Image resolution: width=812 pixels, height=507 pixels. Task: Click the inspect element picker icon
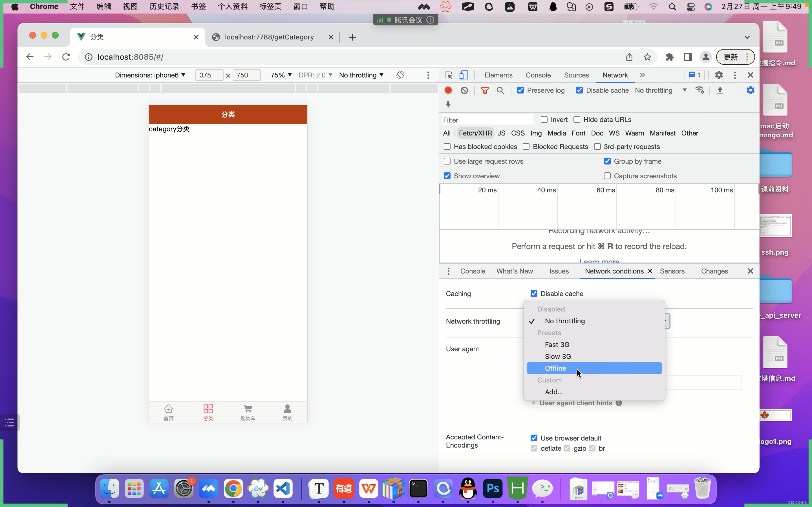click(x=448, y=75)
